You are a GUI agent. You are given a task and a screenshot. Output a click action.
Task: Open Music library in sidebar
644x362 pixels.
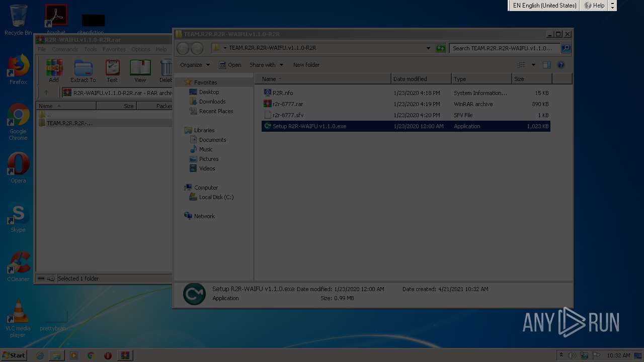(205, 149)
